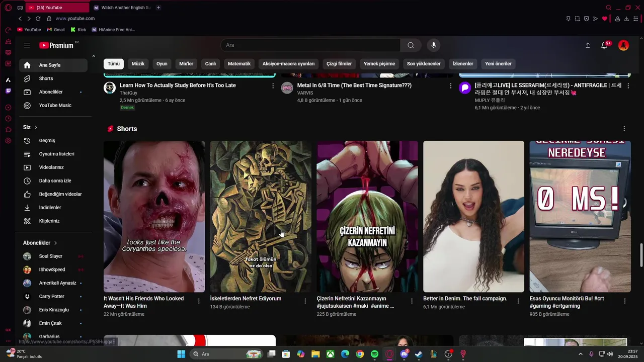This screenshot has height=362, width=644.
Task: Select the Matematik filter chip
Action: [x=239, y=64]
